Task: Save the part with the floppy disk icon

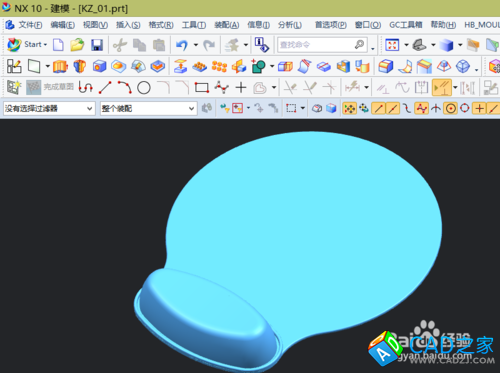Action: pos(97,45)
